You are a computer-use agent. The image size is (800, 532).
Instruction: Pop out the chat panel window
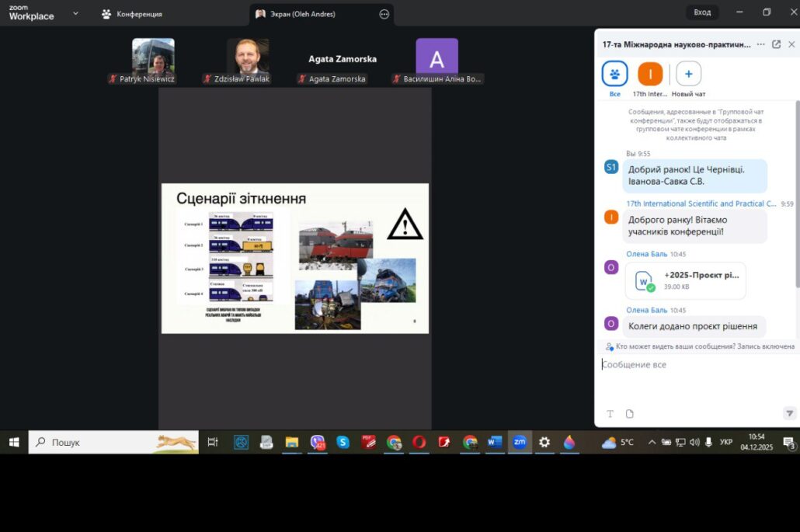pyautogui.click(x=776, y=44)
